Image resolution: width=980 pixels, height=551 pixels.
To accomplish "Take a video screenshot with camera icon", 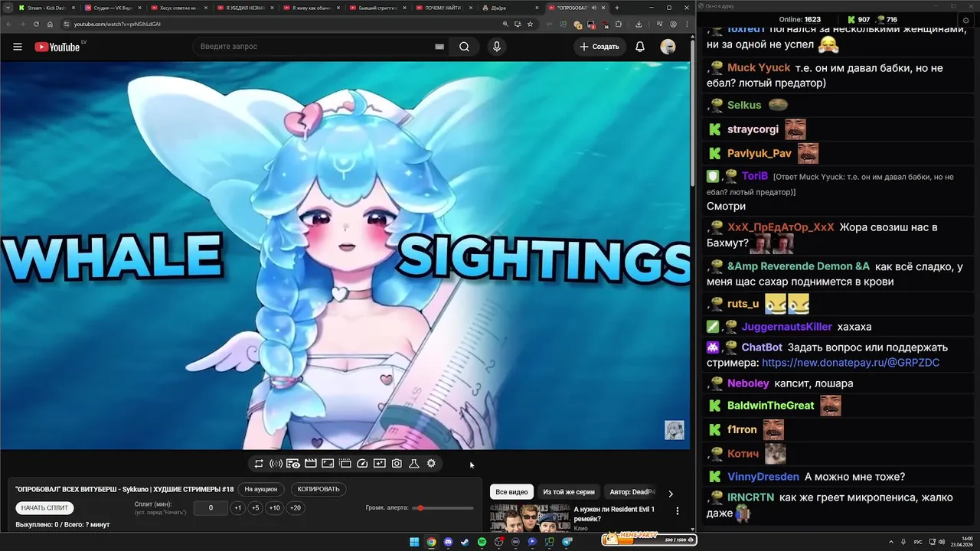I will tap(397, 464).
